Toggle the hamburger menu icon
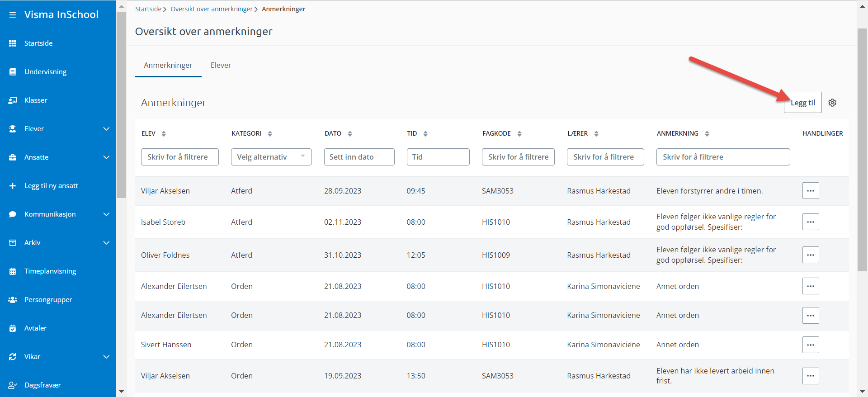Screen dimensions: 868x397 pos(13,15)
